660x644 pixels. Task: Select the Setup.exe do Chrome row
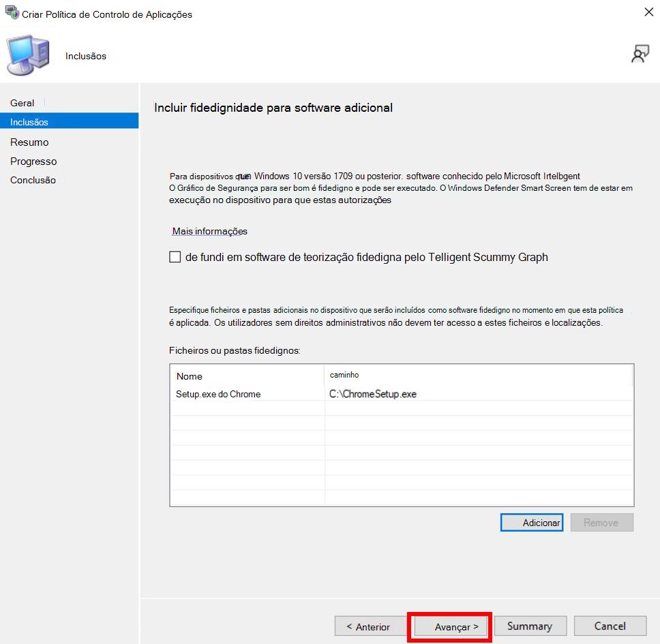tap(402, 394)
